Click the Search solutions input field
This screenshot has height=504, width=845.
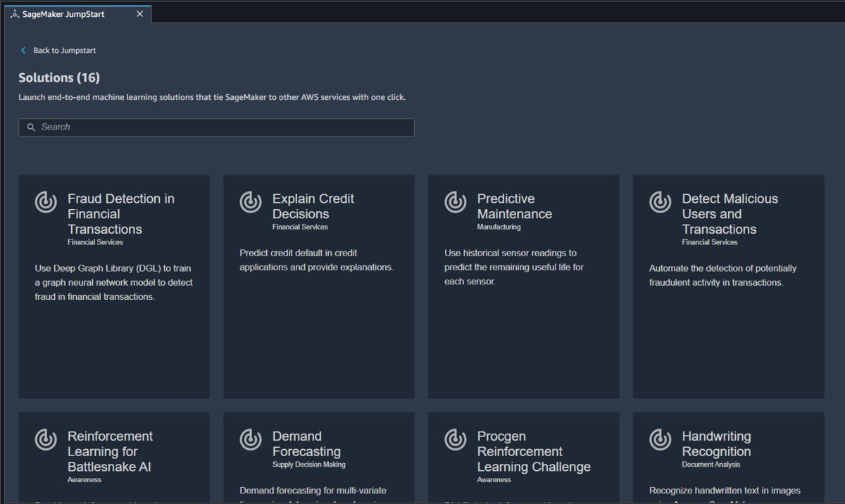tap(216, 127)
